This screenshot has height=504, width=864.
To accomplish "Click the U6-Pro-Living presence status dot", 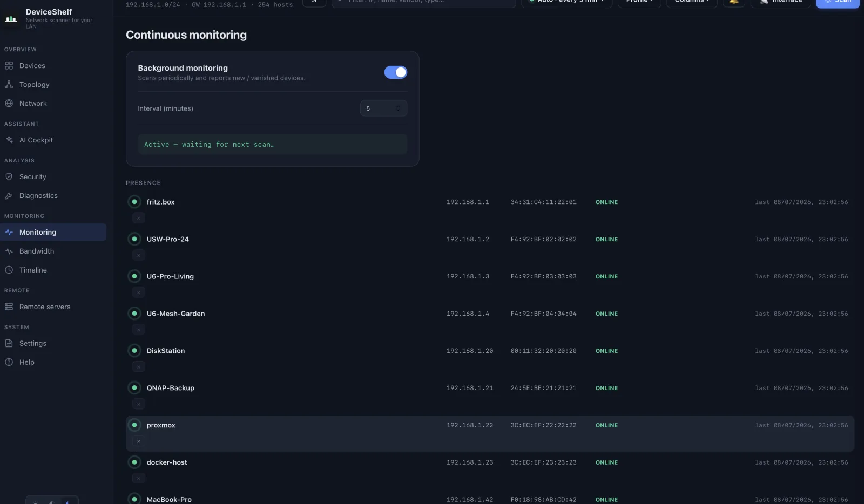I will (x=134, y=276).
